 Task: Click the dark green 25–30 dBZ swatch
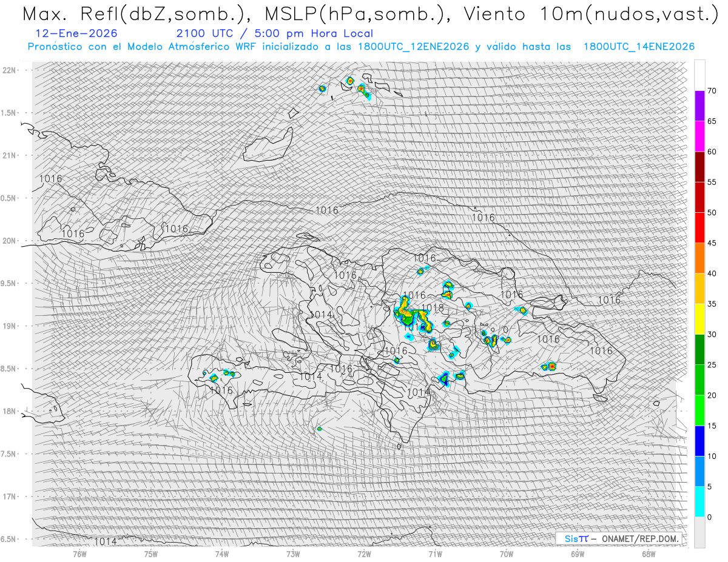pos(699,349)
